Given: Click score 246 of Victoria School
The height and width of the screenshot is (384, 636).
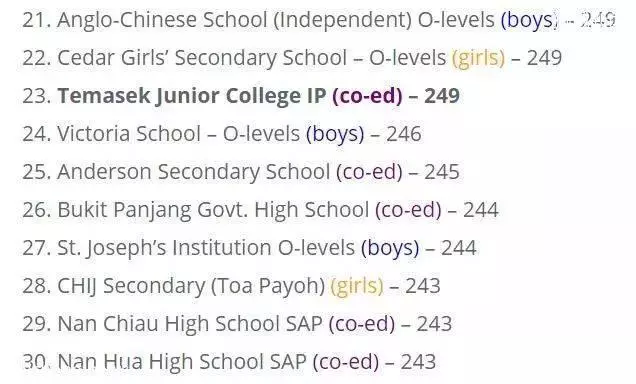Looking at the screenshot, I should (404, 134).
